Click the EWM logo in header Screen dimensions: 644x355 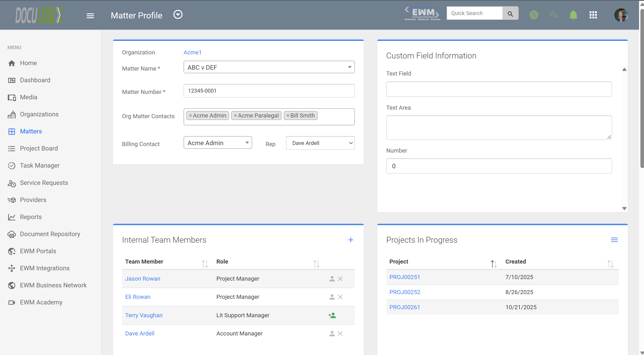423,13
